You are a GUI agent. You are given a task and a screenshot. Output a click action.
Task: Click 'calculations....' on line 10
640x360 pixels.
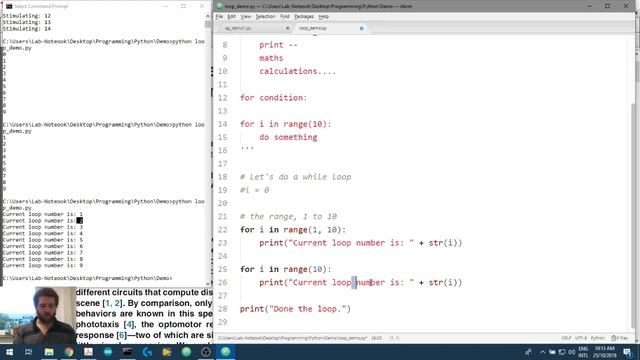tap(298, 71)
